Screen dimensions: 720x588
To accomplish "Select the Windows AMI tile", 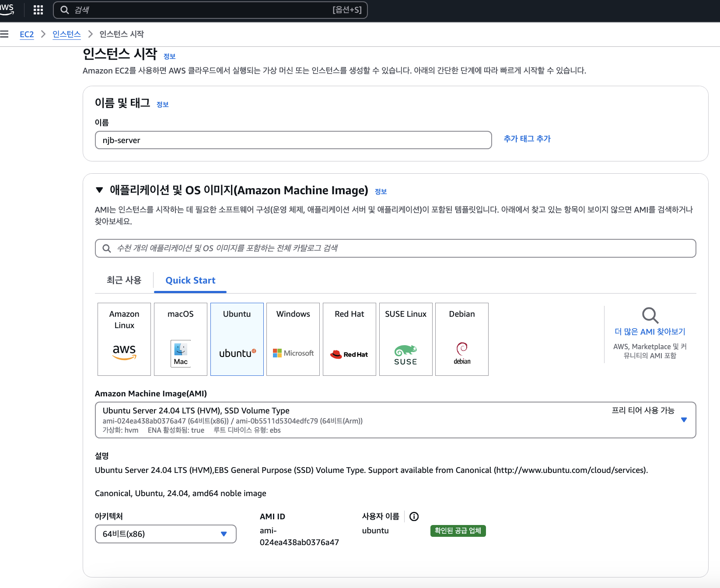I will point(293,339).
